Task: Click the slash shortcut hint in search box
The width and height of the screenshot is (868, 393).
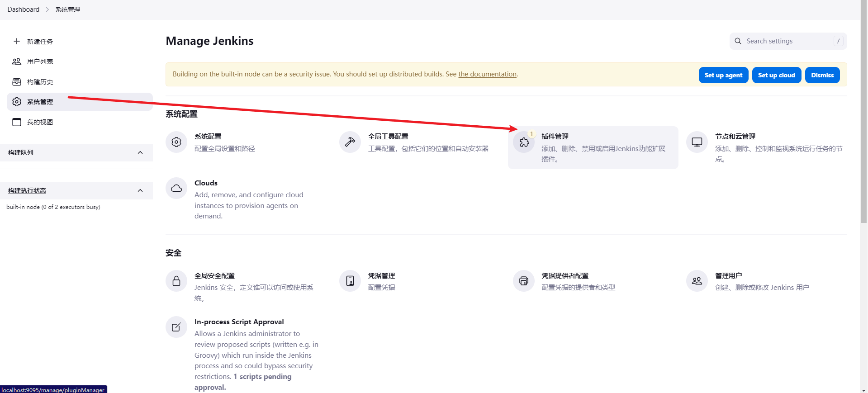Action: coord(838,41)
